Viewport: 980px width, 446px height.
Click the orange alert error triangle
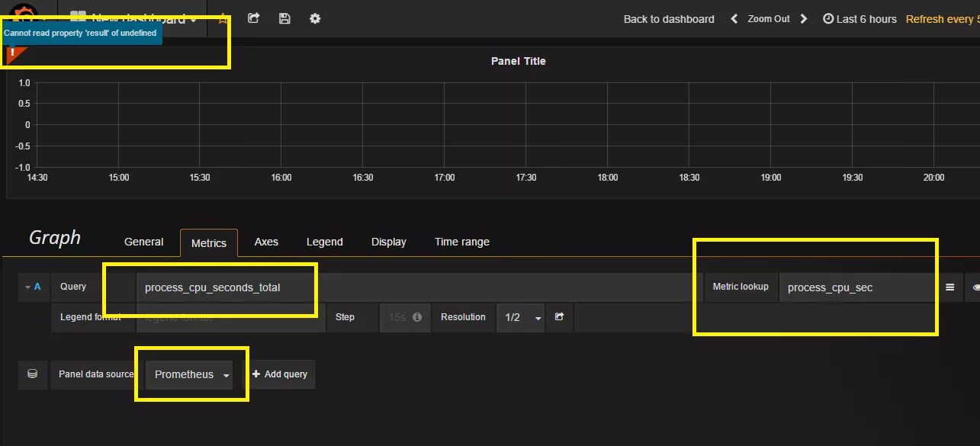point(13,53)
